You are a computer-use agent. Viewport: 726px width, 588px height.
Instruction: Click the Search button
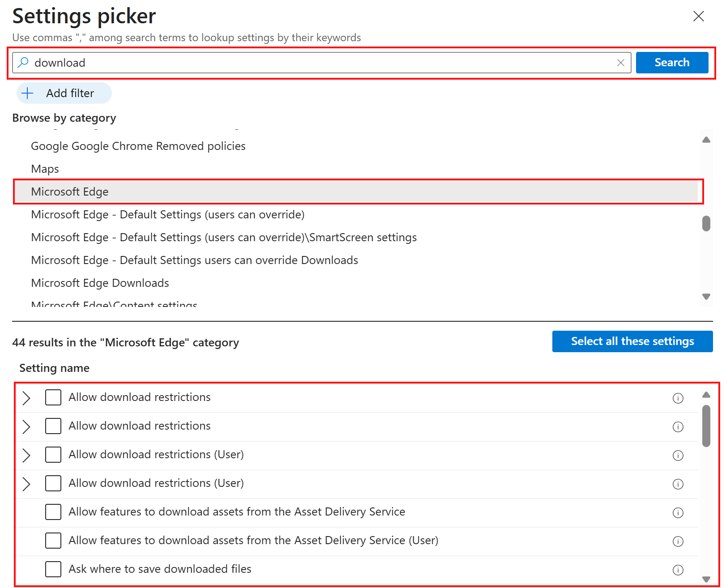672,63
